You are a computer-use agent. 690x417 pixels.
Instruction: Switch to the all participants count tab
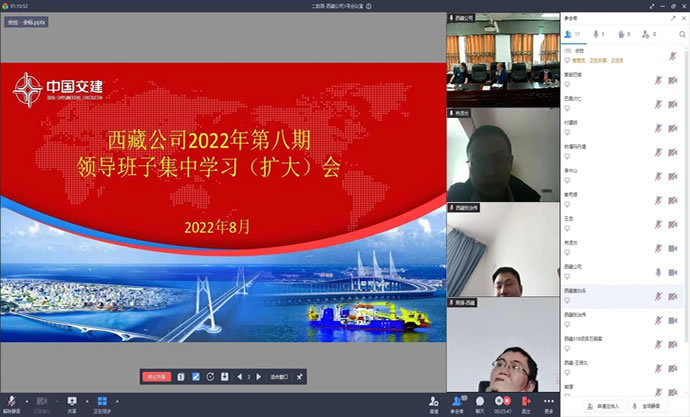click(570, 34)
